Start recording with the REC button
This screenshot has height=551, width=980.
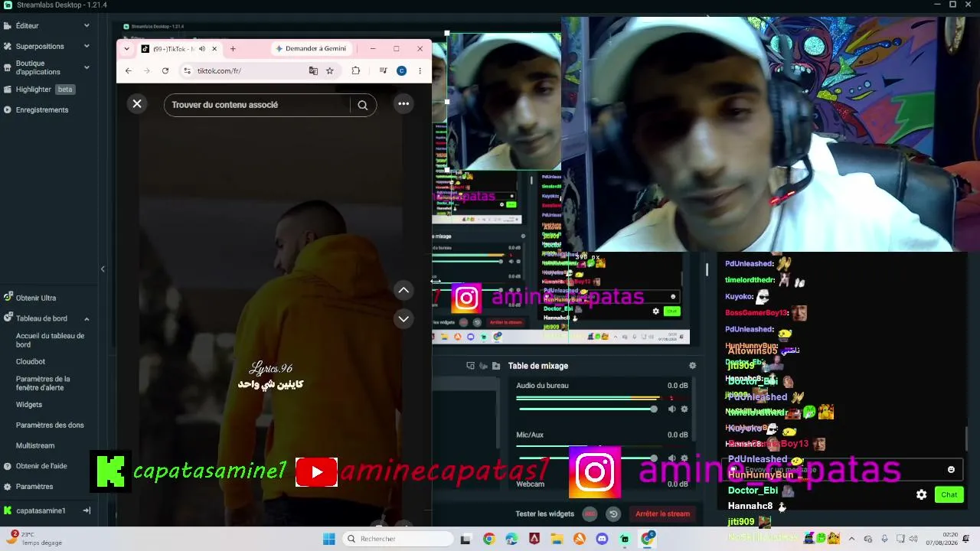[x=590, y=514]
